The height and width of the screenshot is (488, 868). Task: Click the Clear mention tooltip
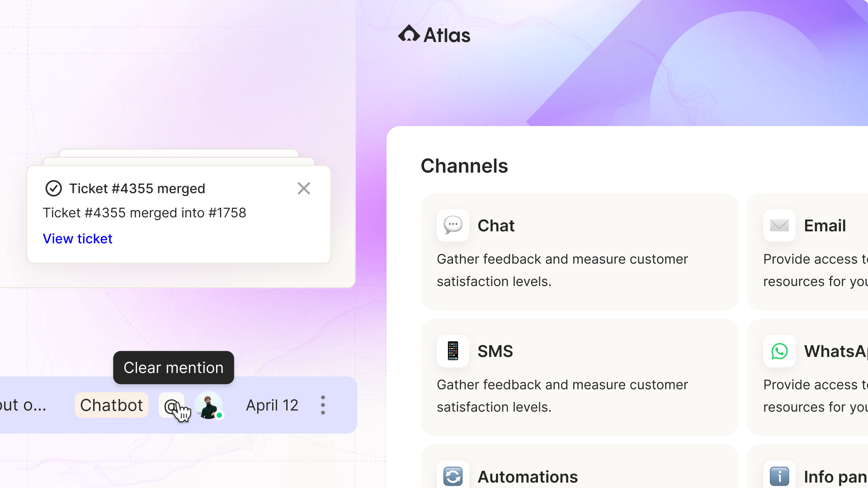click(x=174, y=367)
